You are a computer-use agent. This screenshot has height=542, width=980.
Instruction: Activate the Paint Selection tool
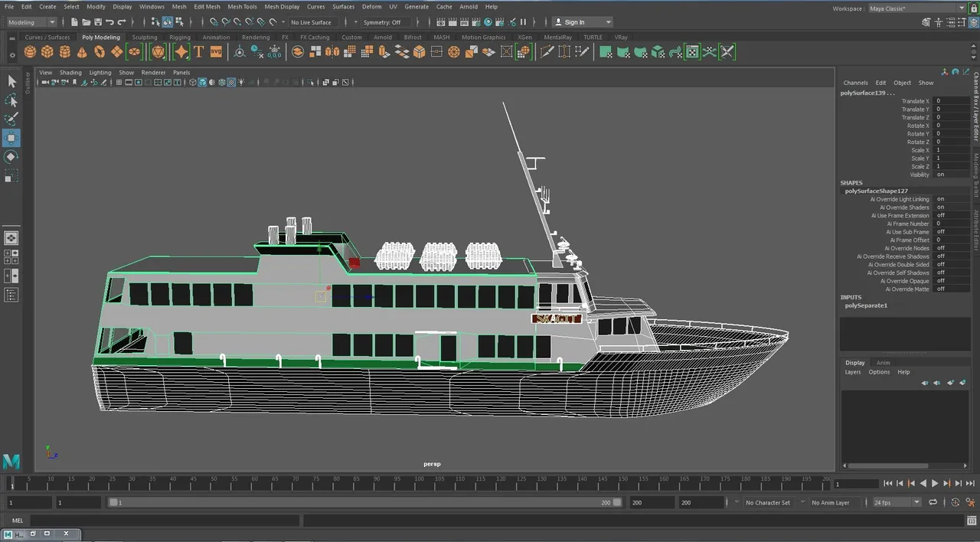11,119
